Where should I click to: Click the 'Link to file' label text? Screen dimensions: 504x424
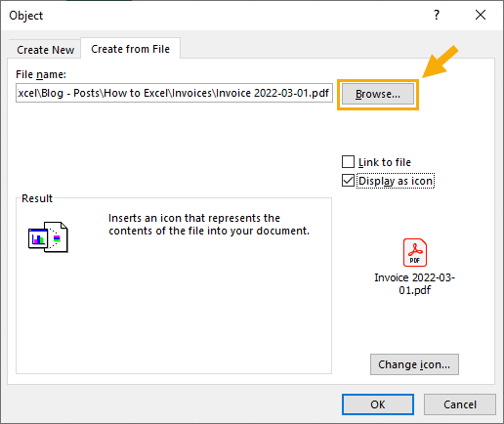click(x=385, y=162)
